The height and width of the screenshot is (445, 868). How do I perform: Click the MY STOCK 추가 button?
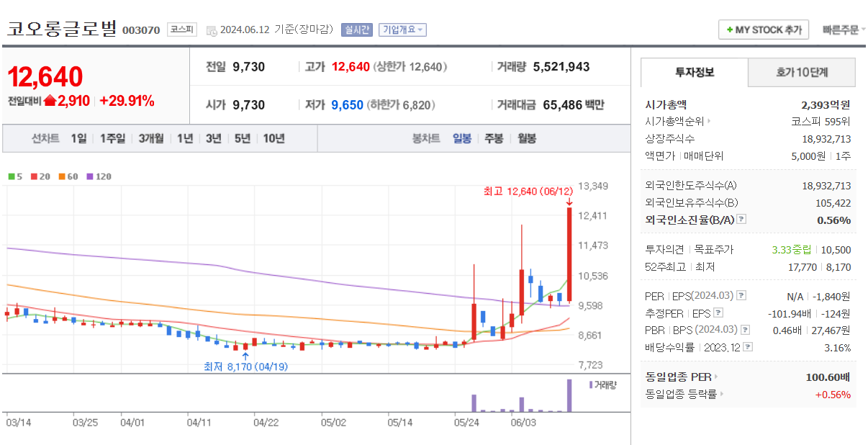[764, 30]
